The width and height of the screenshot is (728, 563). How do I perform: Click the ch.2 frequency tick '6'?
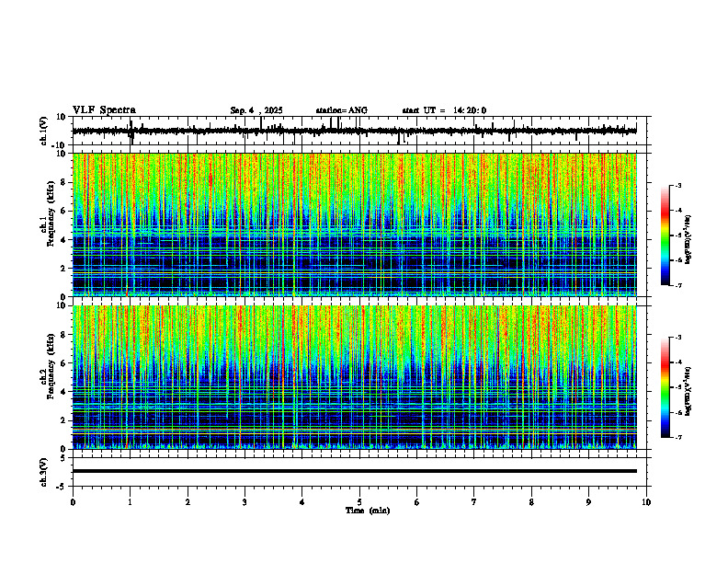point(63,363)
